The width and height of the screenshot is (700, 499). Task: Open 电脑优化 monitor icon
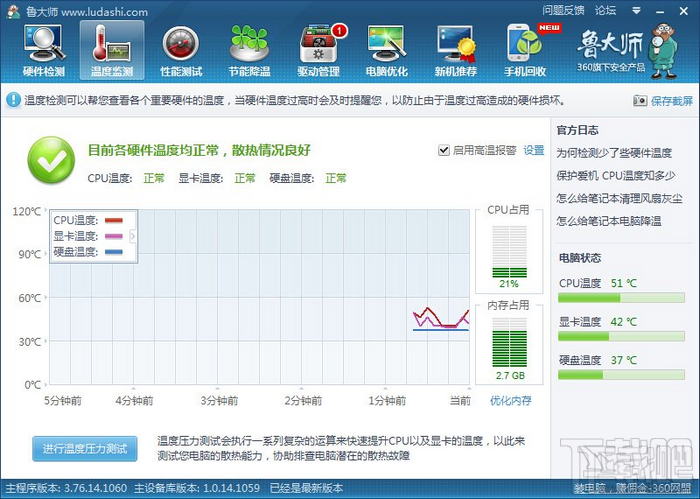(387, 44)
